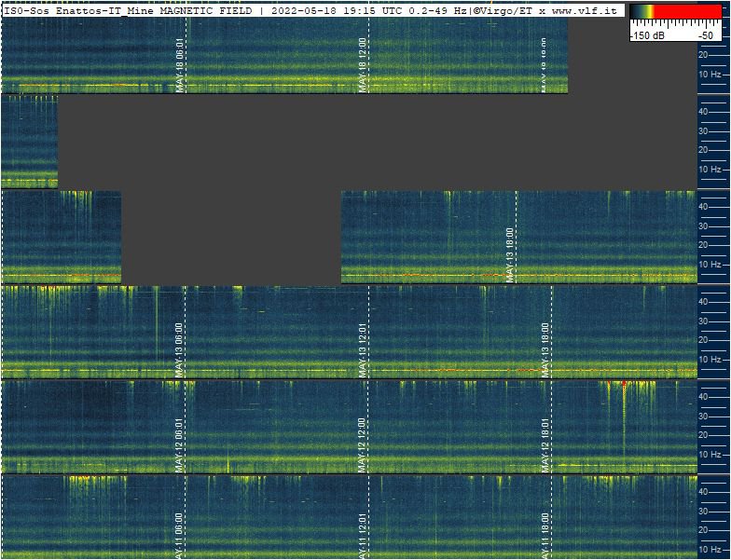Click the MAGNETIC FIELD title text

(x=206, y=9)
